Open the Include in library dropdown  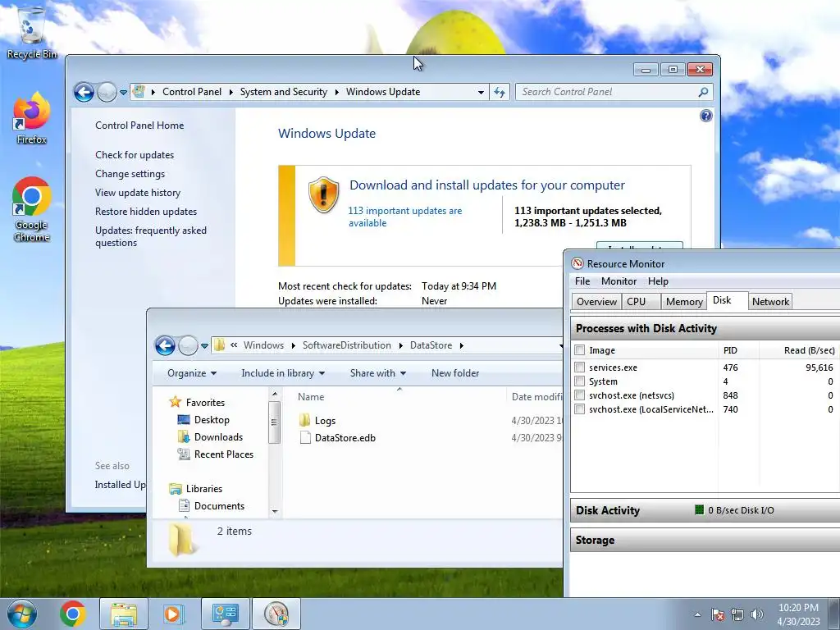(283, 373)
